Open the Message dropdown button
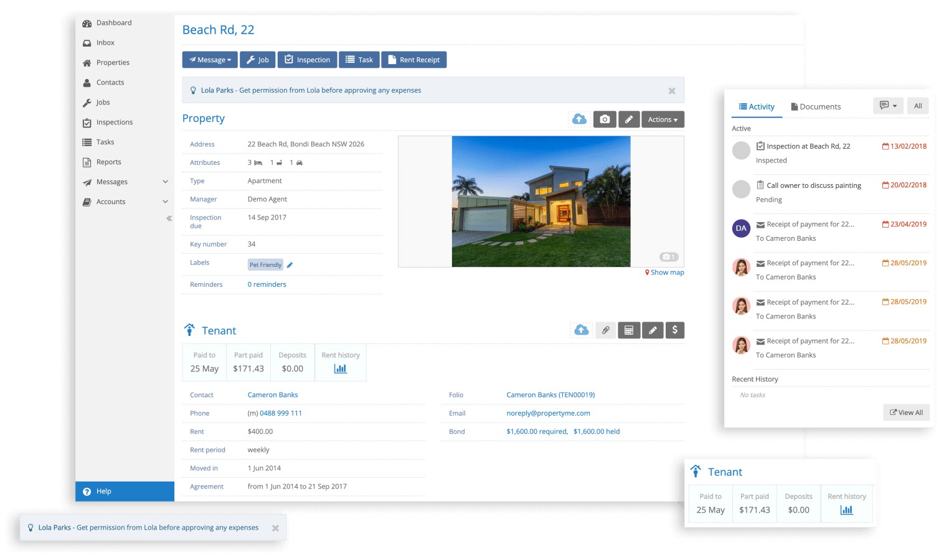This screenshot has width=949, height=560. (x=210, y=59)
